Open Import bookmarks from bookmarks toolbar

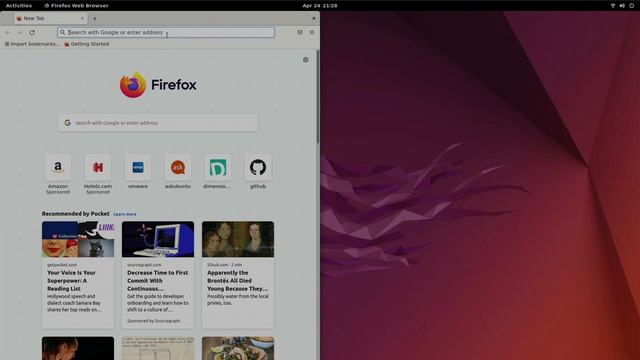[31, 44]
